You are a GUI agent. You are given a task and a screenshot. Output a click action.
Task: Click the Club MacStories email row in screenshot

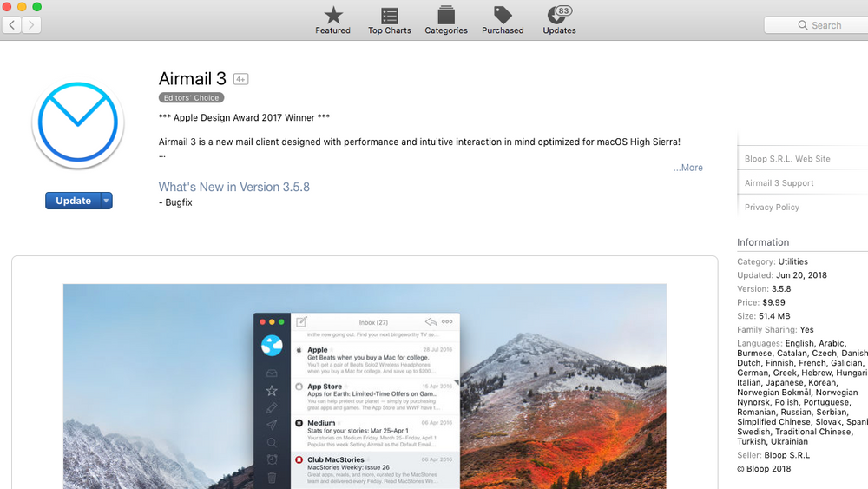point(375,470)
